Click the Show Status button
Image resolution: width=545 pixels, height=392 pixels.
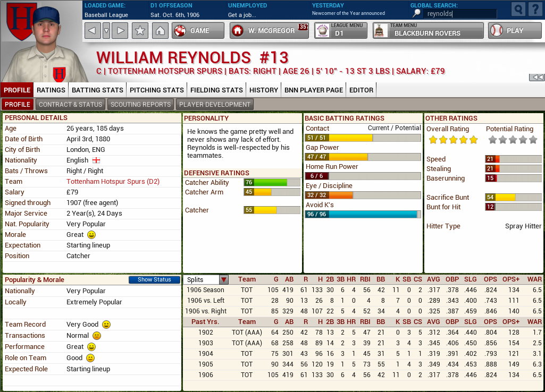tap(154, 279)
